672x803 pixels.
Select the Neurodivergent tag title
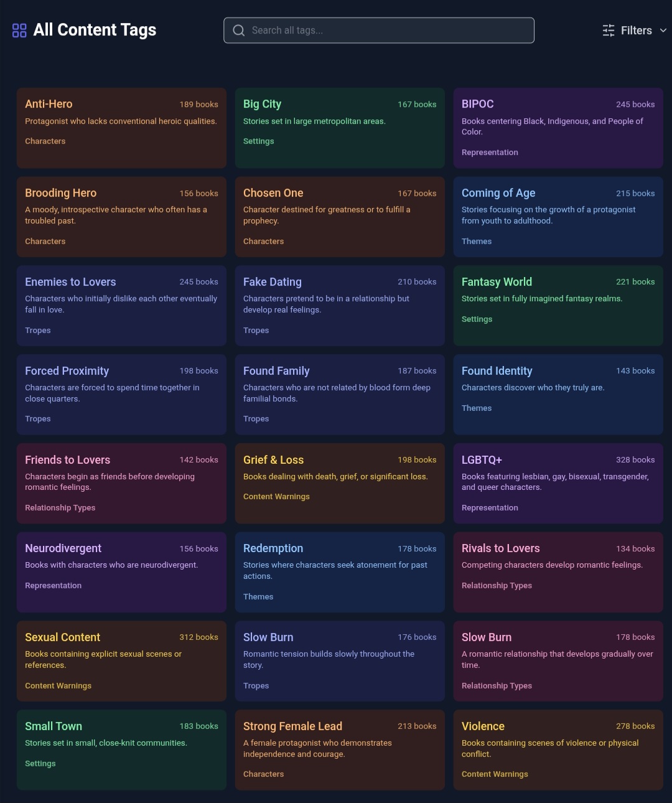tap(63, 548)
